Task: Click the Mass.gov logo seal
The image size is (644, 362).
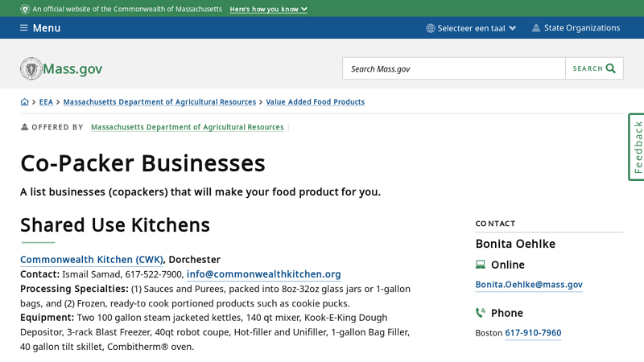Action: [31, 68]
